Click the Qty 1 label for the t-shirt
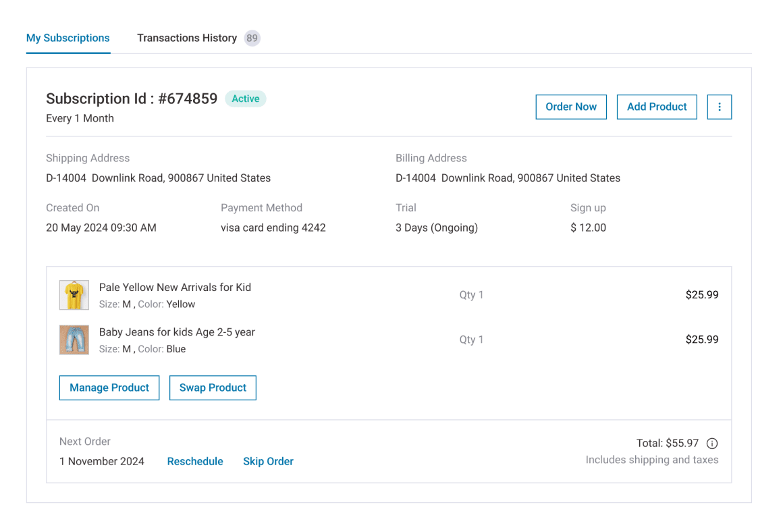783x532 pixels. (x=471, y=295)
